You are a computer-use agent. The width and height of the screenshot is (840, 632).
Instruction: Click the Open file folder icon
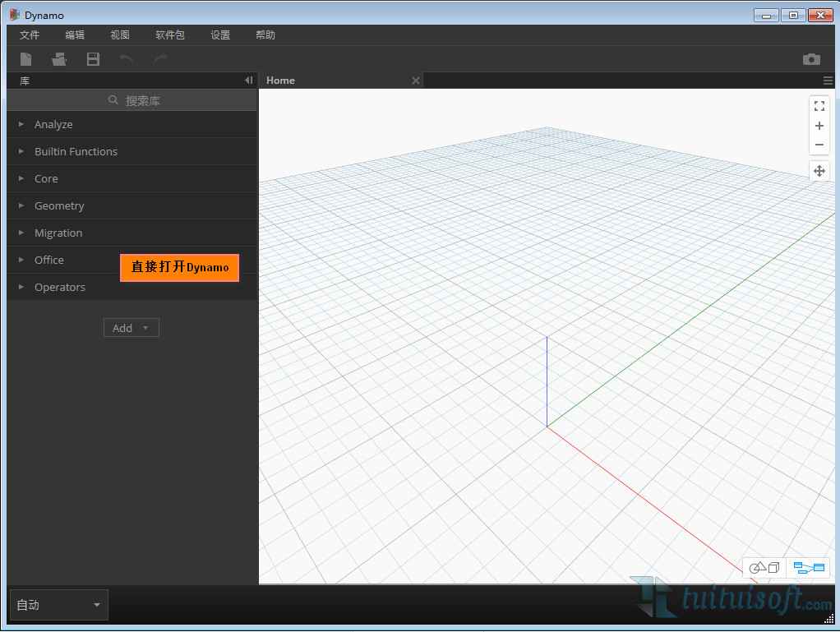coord(59,59)
